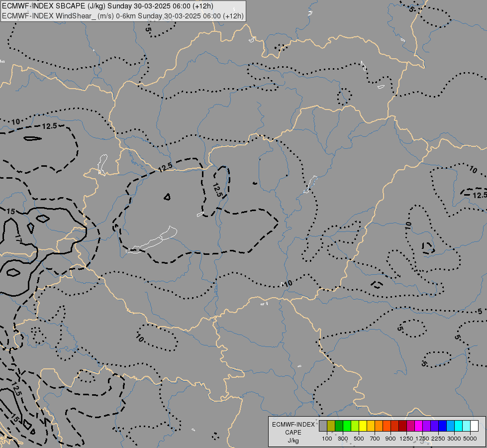487x448 pixels.
Task: Choose the orange swatch right of 700 tick
Action: (379, 426)
